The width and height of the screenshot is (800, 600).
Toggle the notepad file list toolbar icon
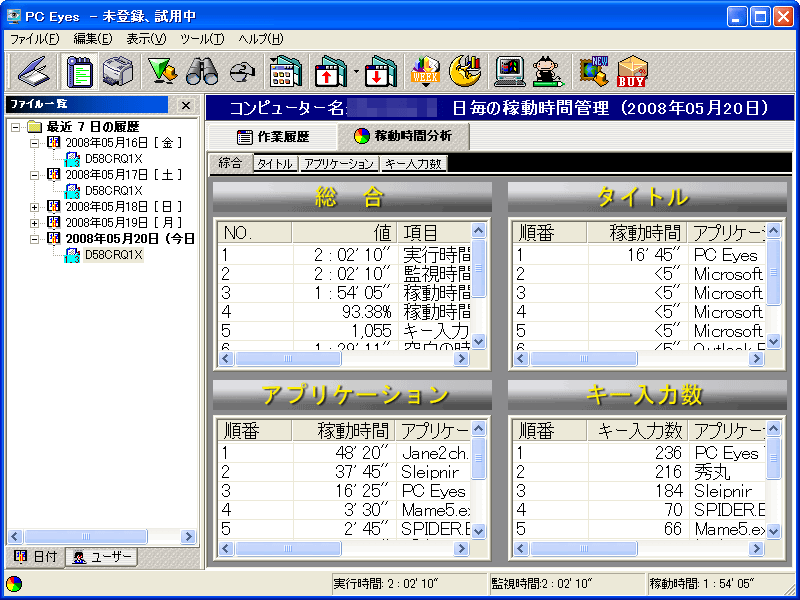coord(80,71)
